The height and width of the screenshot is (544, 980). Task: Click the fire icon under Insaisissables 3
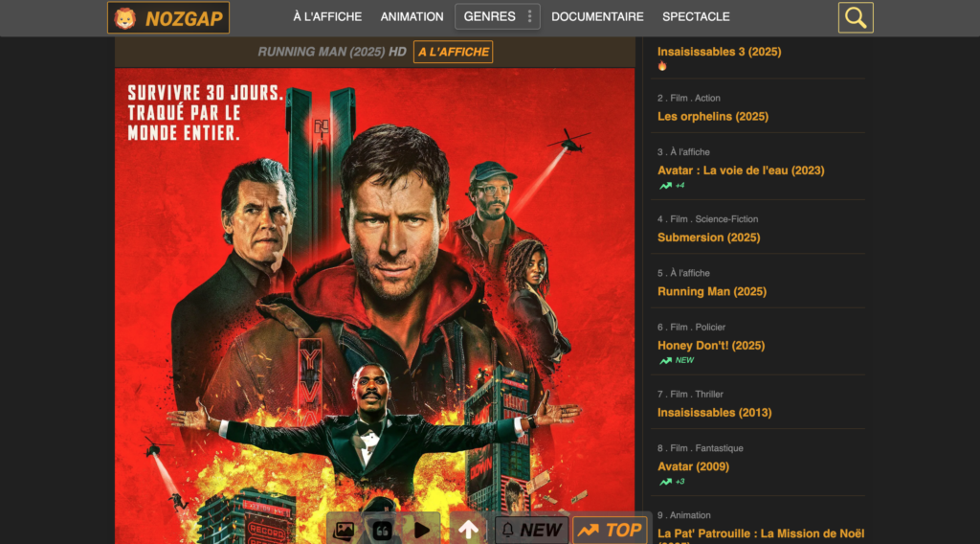pyautogui.click(x=662, y=66)
